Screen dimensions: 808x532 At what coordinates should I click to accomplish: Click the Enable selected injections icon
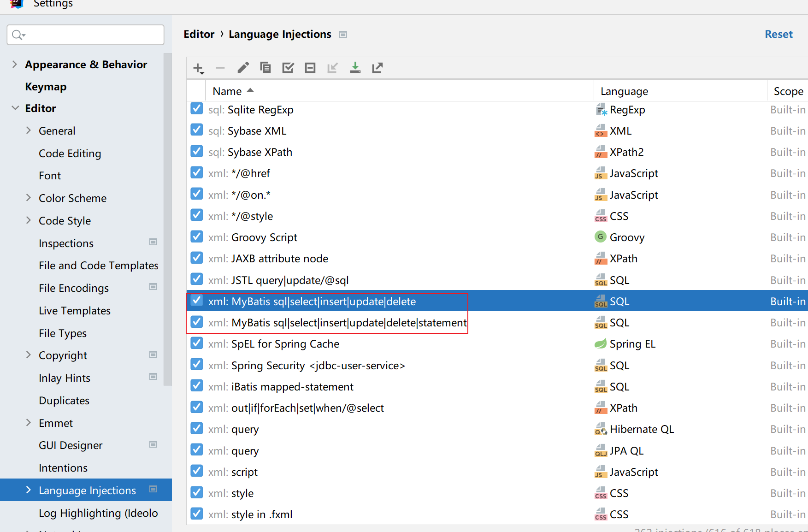tap(288, 68)
